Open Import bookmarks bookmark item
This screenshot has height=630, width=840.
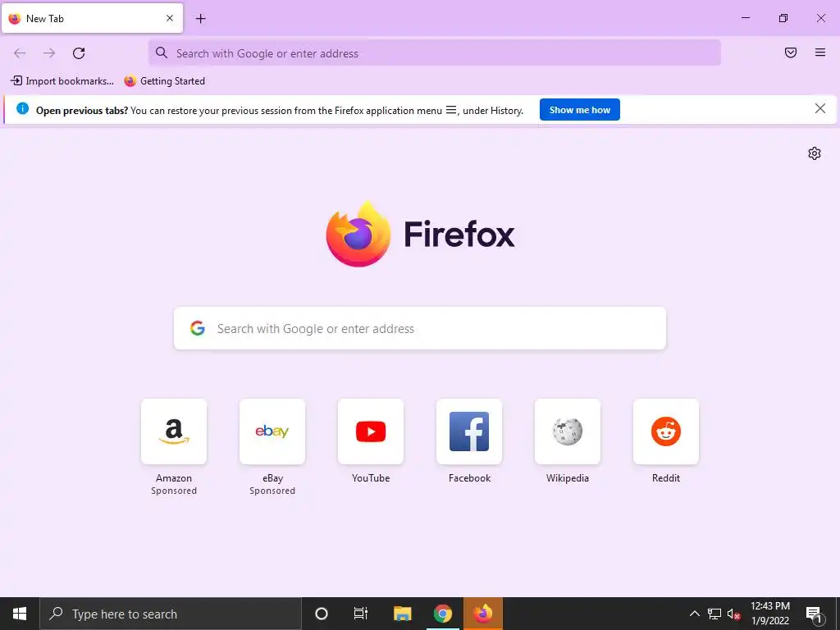[x=62, y=81]
